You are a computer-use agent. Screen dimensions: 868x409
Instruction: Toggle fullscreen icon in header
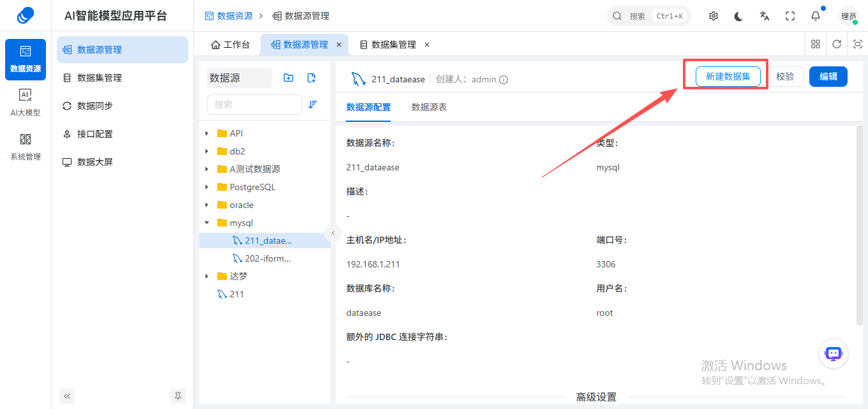pos(790,16)
